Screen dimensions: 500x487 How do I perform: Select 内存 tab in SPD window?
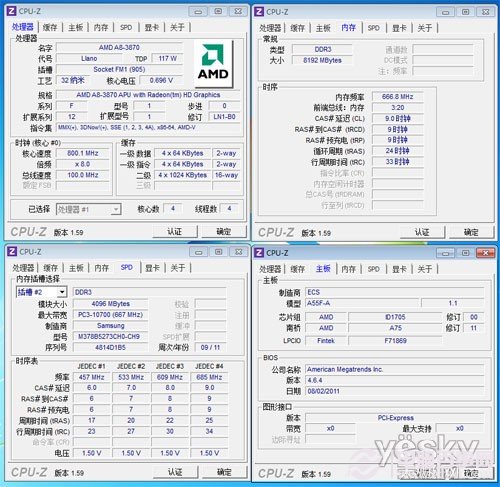pos(101,268)
